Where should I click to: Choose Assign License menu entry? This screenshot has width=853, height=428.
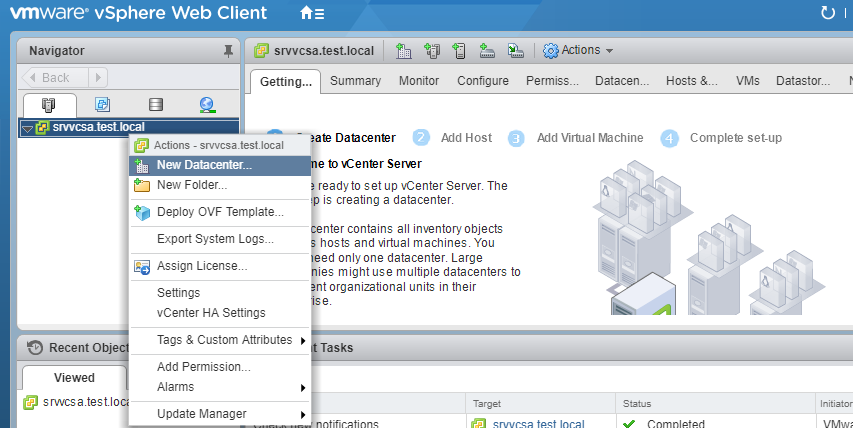click(220, 266)
